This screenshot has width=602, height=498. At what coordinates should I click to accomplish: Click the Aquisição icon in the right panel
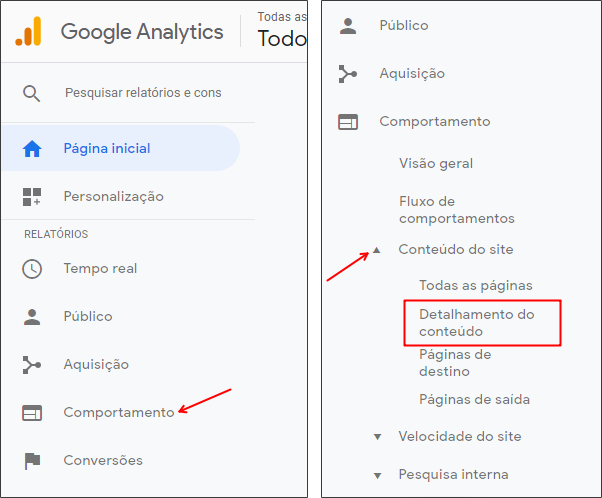(348, 74)
